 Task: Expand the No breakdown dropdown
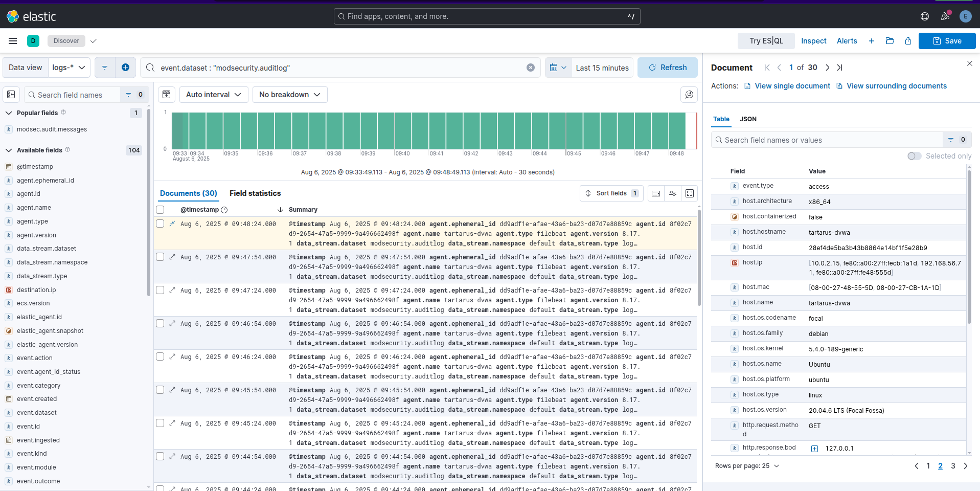coord(289,95)
